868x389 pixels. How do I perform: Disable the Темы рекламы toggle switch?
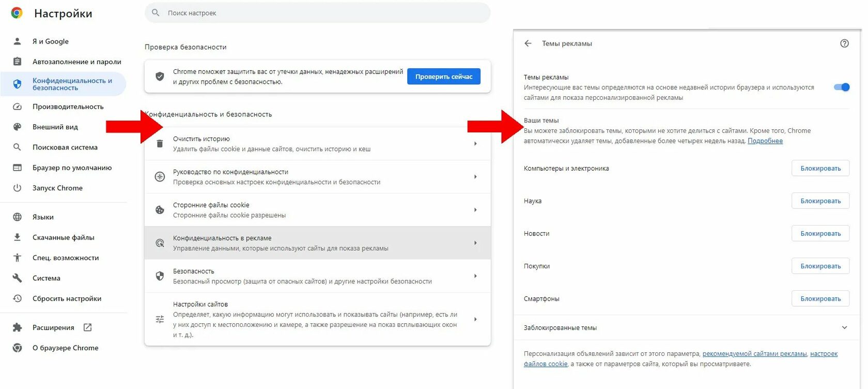842,87
